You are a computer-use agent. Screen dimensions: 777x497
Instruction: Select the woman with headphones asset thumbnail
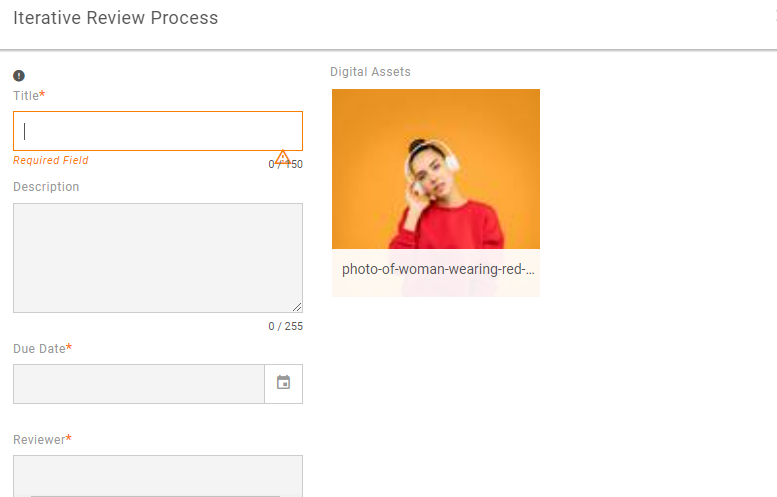[436, 169]
